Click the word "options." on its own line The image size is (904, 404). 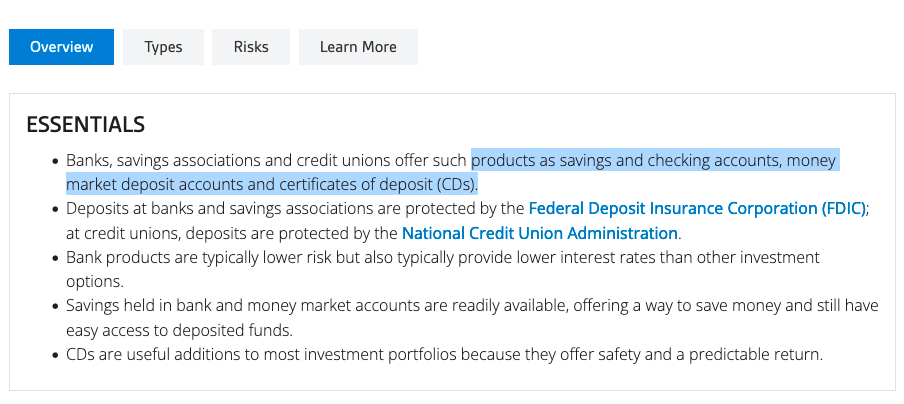[95, 282]
